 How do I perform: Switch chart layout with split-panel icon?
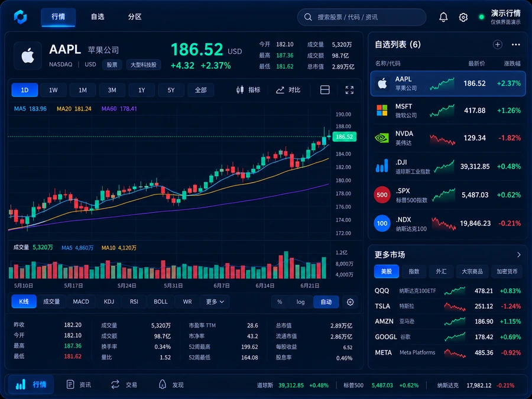click(x=325, y=90)
